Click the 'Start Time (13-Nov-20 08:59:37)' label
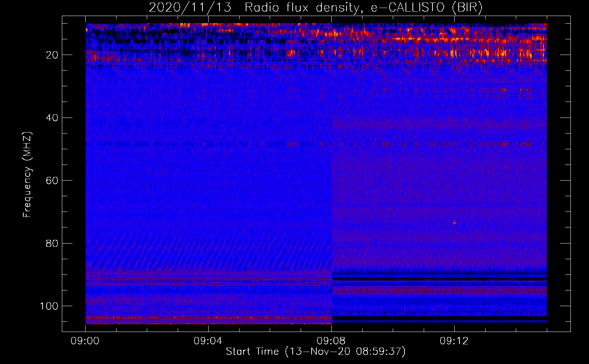Image resolution: width=589 pixels, height=364 pixels. coord(316,352)
